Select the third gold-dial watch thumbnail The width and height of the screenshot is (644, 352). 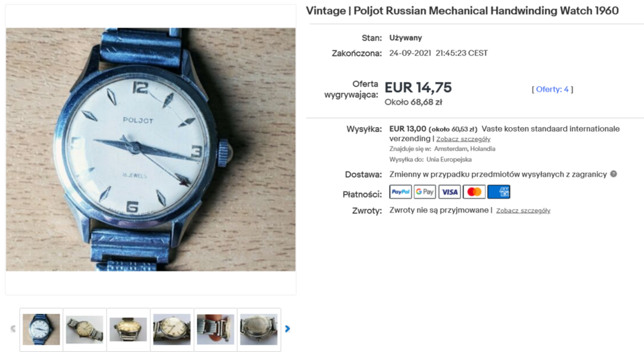(128, 329)
